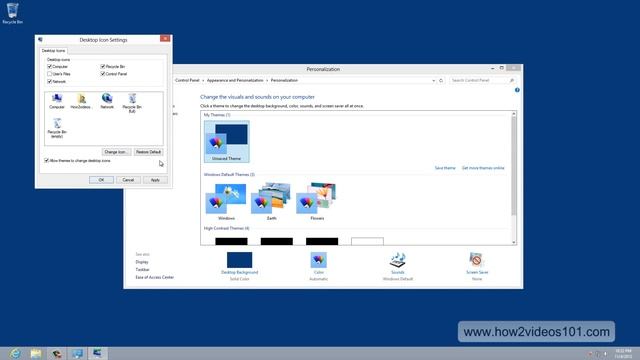Click the Cancel button
Screen dimensions: 640x360
coord(128,180)
